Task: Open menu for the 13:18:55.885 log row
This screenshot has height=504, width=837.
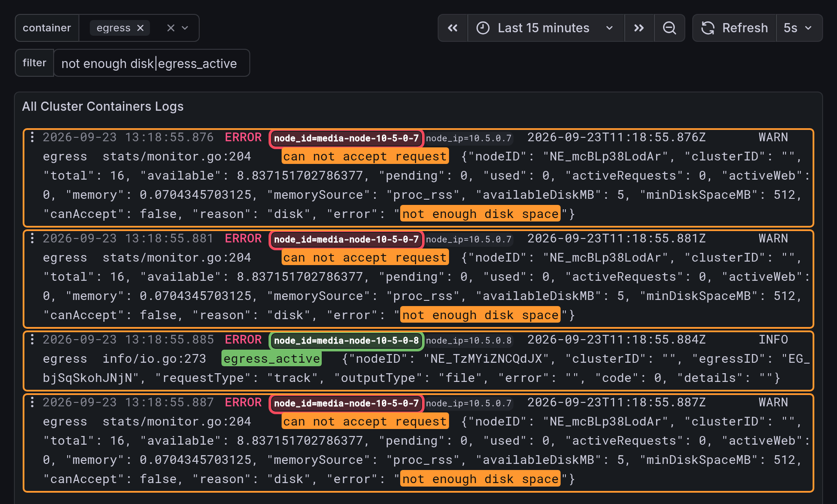Action: pyautogui.click(x=32, y=340)
